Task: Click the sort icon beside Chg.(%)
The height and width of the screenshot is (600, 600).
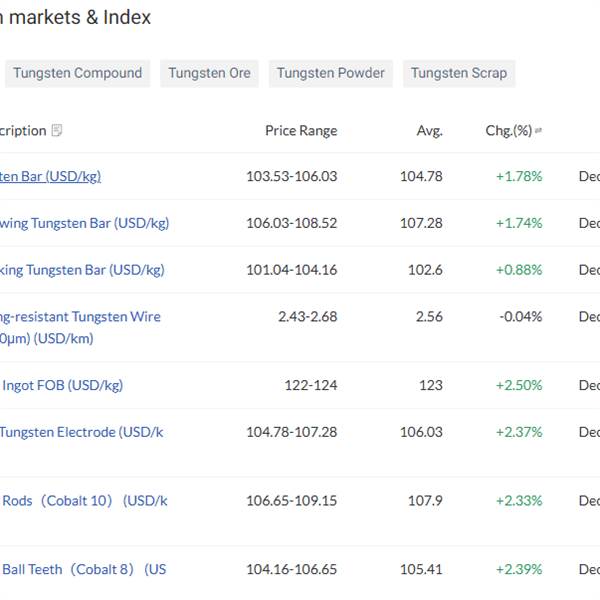Action: [x=540, y=131]
